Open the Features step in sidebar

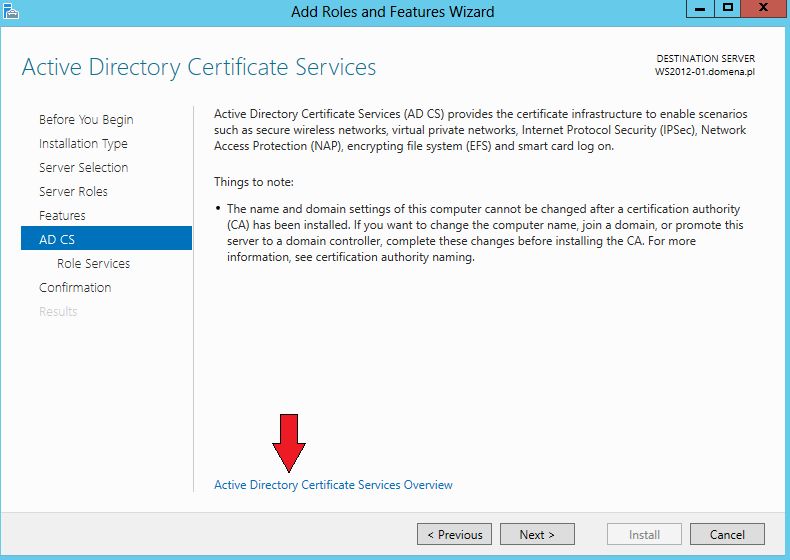62,216
